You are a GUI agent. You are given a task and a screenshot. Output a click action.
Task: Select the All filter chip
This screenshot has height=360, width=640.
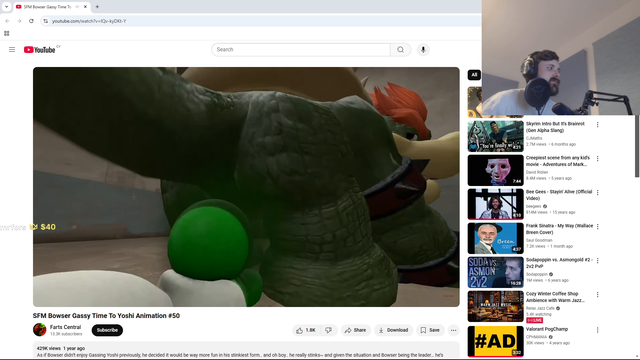coord(474,75)
